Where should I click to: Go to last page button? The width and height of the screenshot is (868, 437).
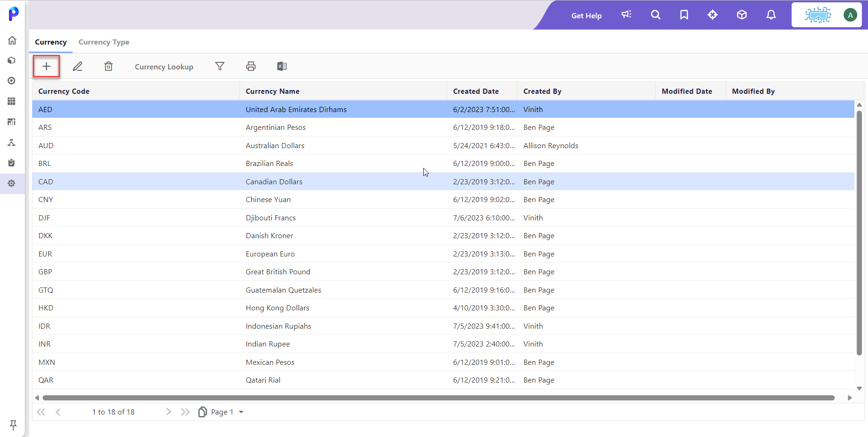tap(185, 412)
